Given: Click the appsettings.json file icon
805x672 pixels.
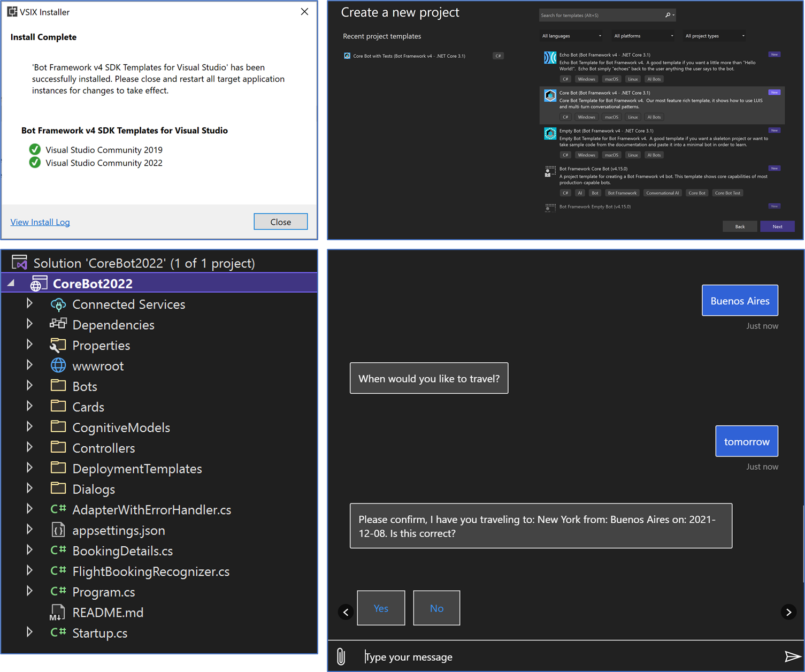Looking at the screenshot, I should [x=58, y=530].
